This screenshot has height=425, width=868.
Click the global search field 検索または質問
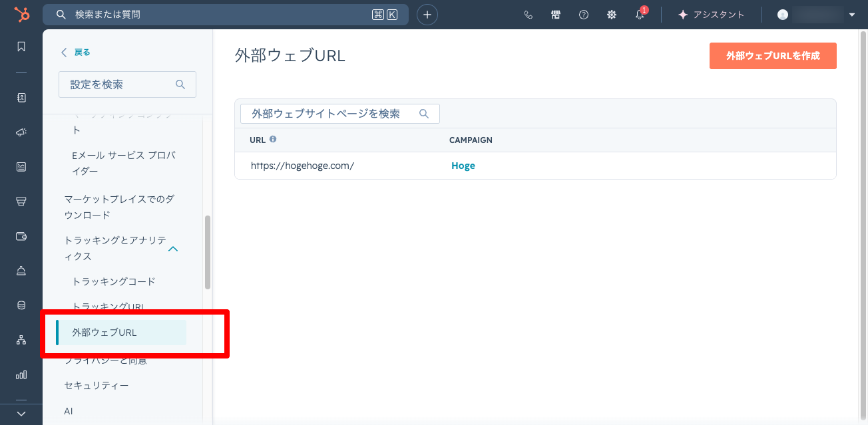tap(226, 15)
